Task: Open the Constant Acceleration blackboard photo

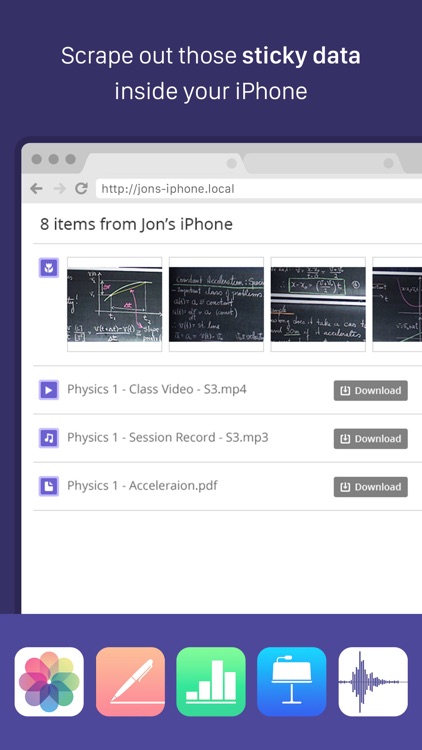Action: pyautogui.click(x=216, y=304)
